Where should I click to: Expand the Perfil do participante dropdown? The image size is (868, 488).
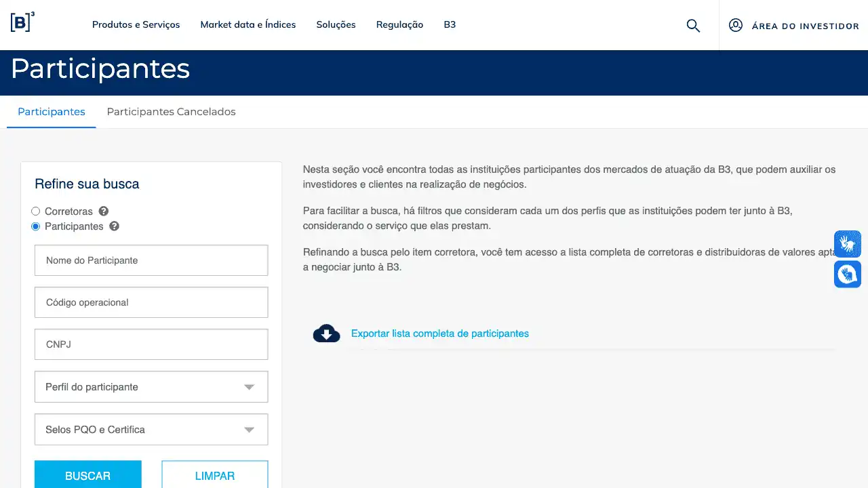(x=151, y=387)
